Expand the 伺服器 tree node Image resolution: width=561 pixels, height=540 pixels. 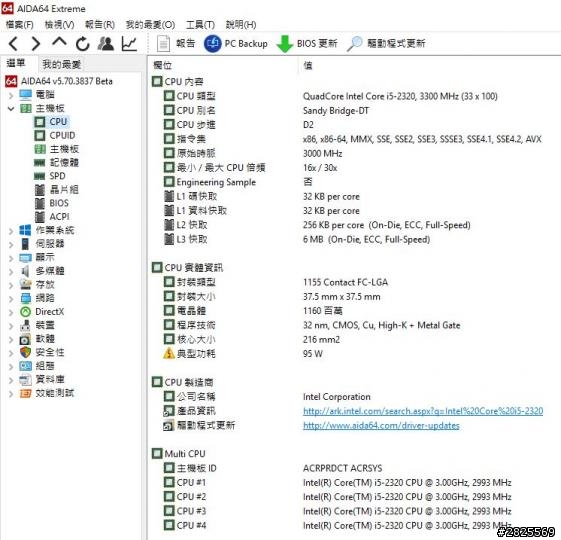[11, 244]
